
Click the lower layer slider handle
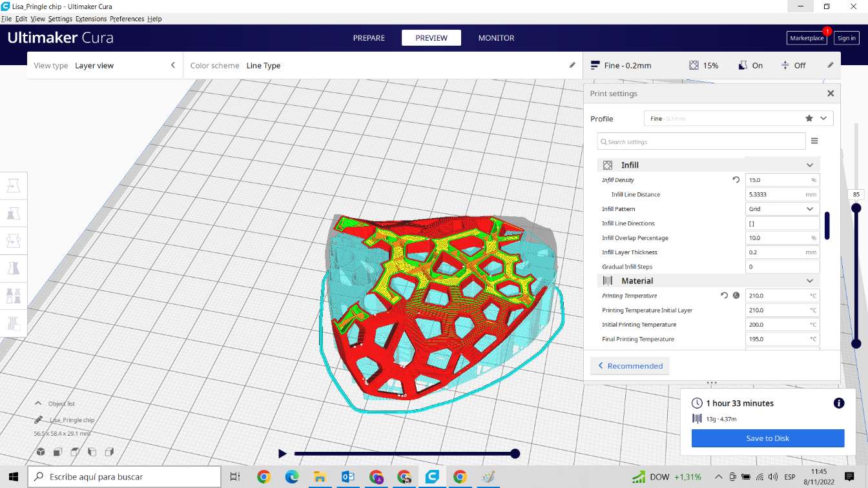(856, 344)
